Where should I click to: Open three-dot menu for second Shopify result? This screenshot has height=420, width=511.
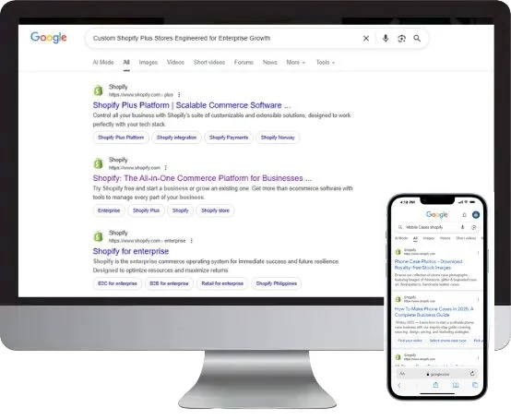click(x=165, y=168)
